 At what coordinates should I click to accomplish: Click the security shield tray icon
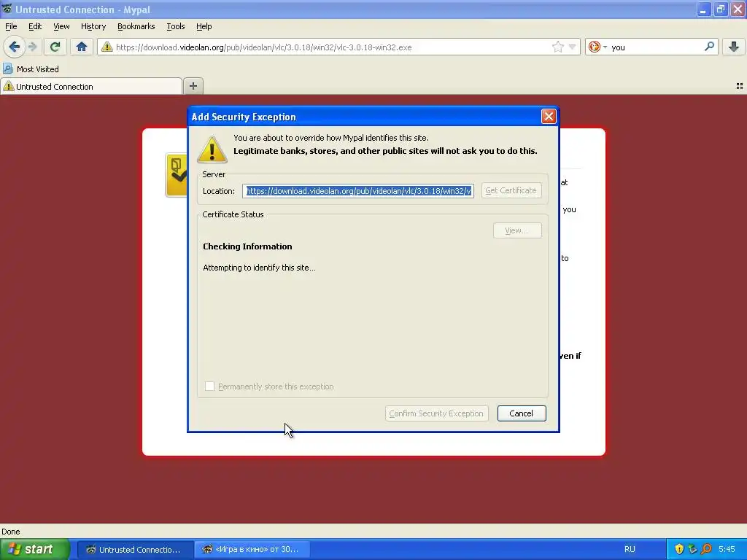pos(679,549)
